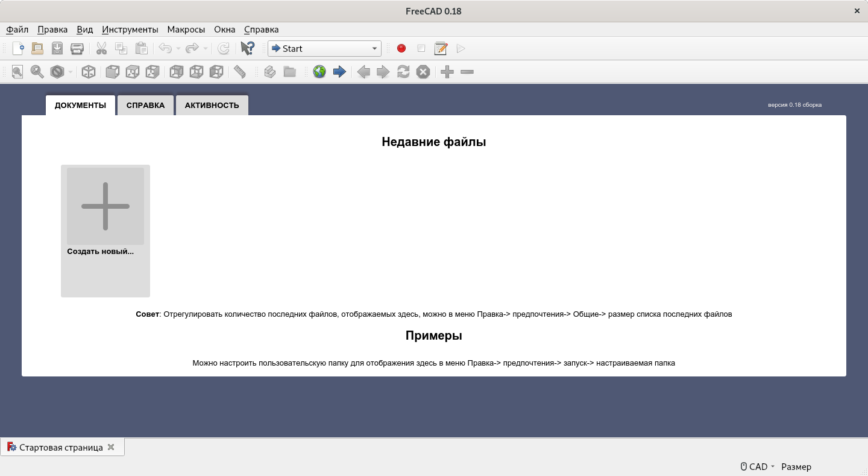The image size is (868, 476).
Task: Open the Инструменты menu
Action: pyautogui.click(x=130, y=29)
